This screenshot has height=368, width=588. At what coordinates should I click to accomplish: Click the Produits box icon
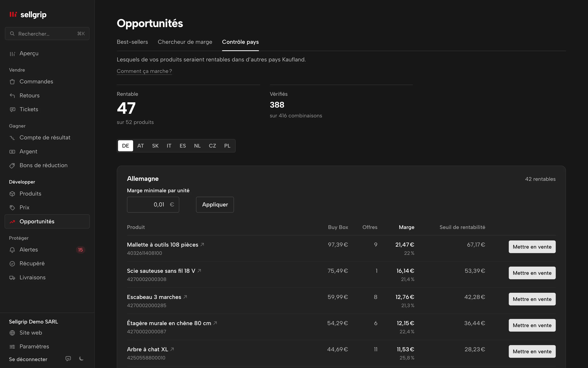click(x=12, y=194)
